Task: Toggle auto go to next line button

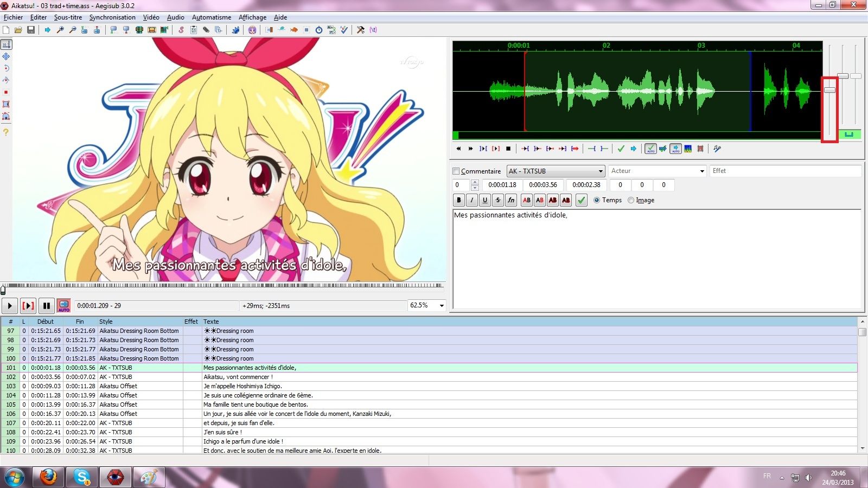Action: (x=663, y=149)
